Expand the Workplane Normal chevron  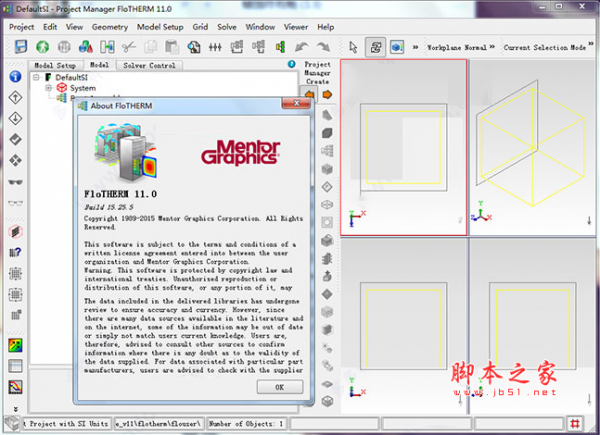coord(492,47)
